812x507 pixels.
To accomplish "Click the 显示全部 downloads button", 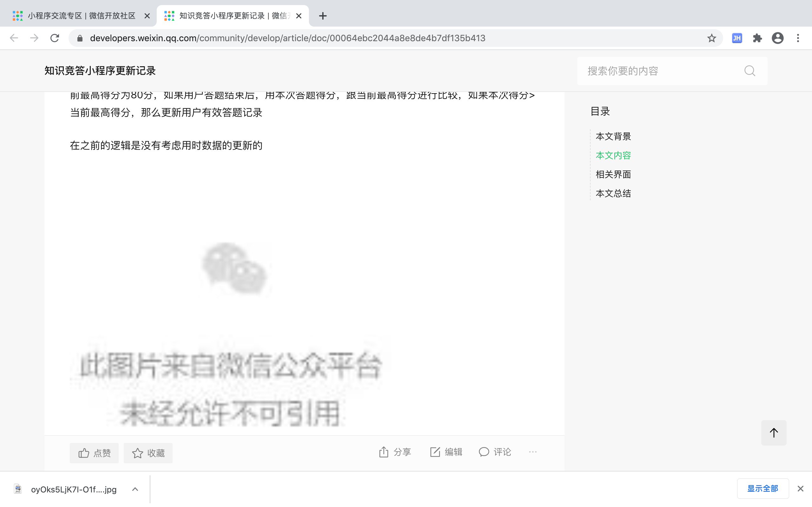I will coord(762,489).
